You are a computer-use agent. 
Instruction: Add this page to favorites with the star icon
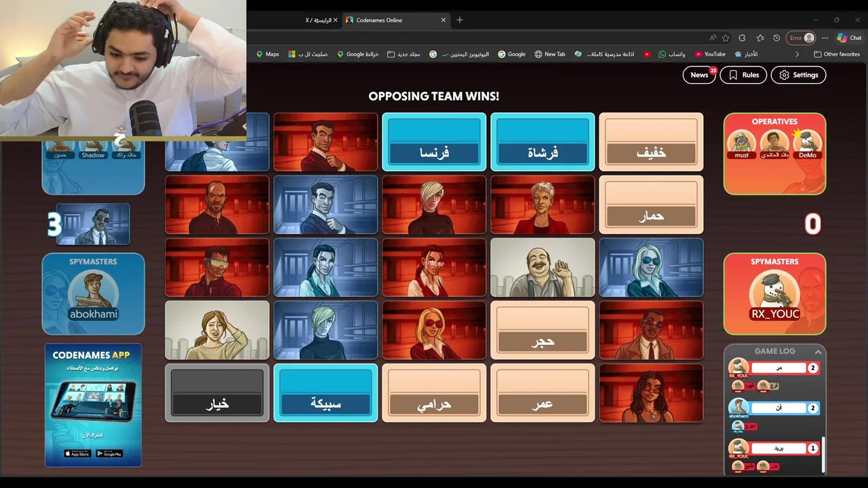pyautogui.click(x=726, y=38)
